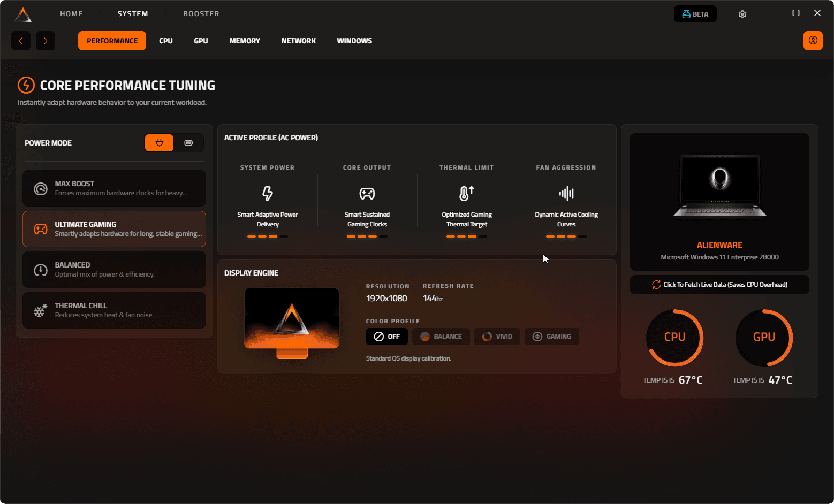Screen dimensions: 834x504
Task: Click Standard OS display calibration text
Action: [408, 358]
